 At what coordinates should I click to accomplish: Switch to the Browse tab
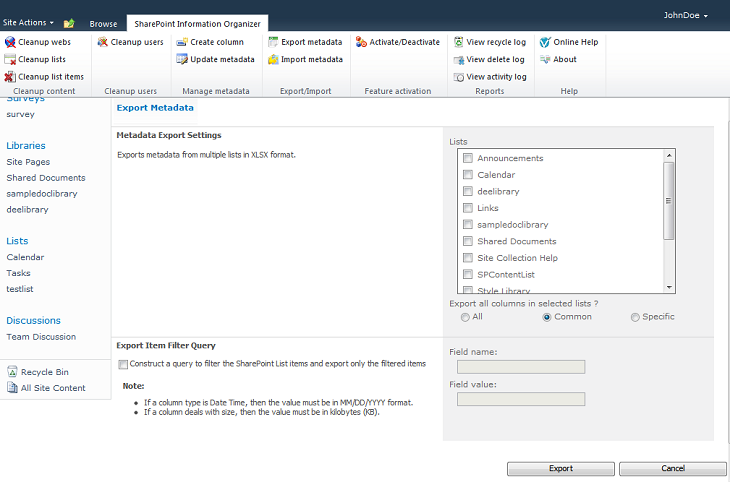tap(103, 24)
